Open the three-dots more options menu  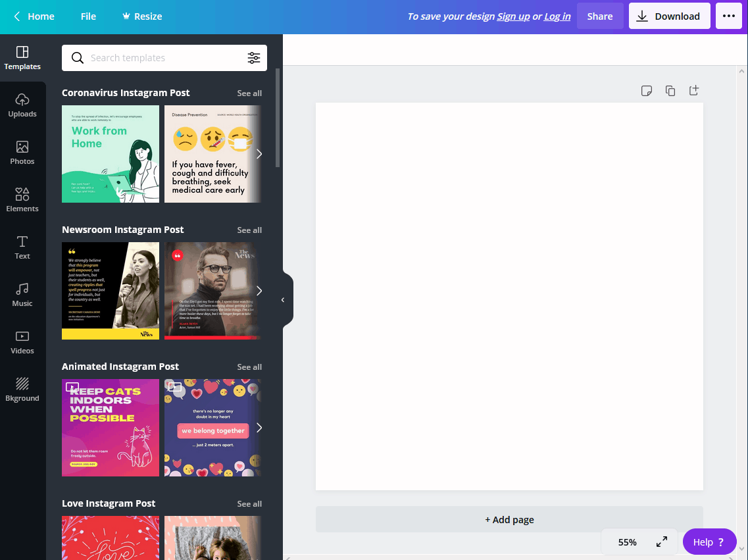[x=728, y=16]
